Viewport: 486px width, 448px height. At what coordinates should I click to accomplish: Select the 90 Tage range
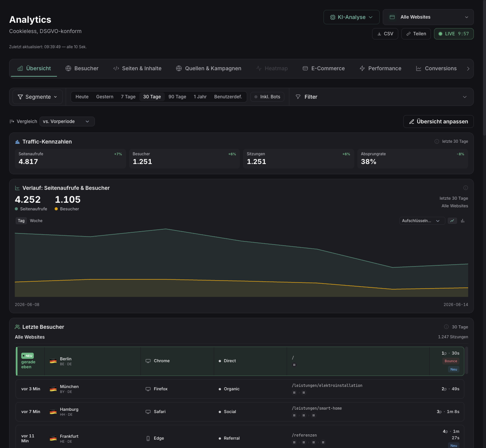(x=177, y=97)
